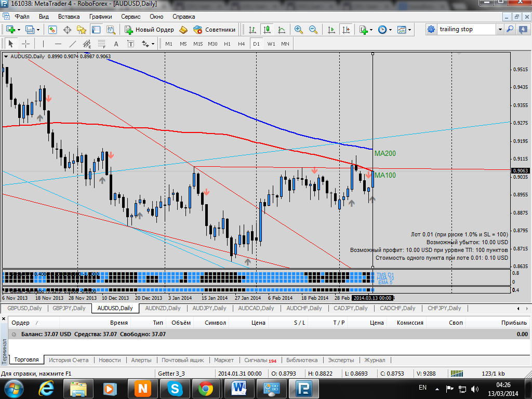Screen dimensions: 532x399
Task: Select the text A tool
Action: [x=116, y=44]
